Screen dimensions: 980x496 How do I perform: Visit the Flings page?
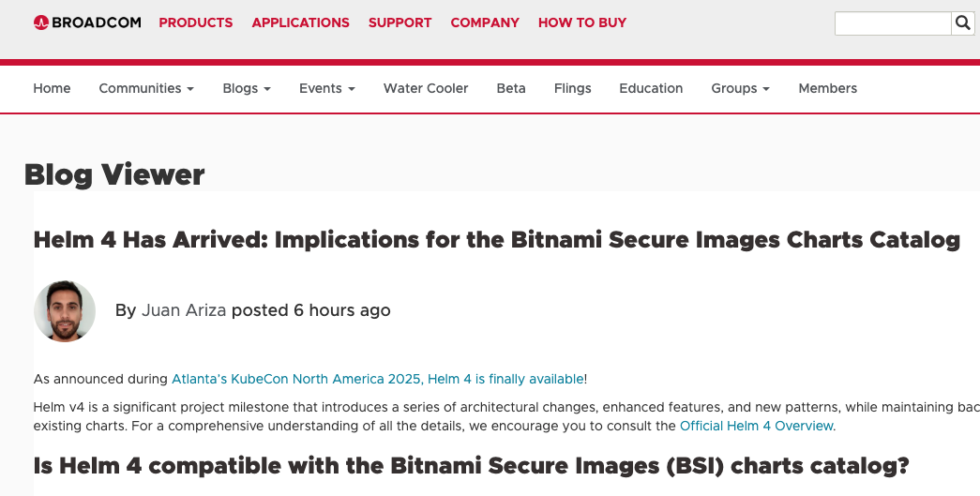click(x=572, y=88)
